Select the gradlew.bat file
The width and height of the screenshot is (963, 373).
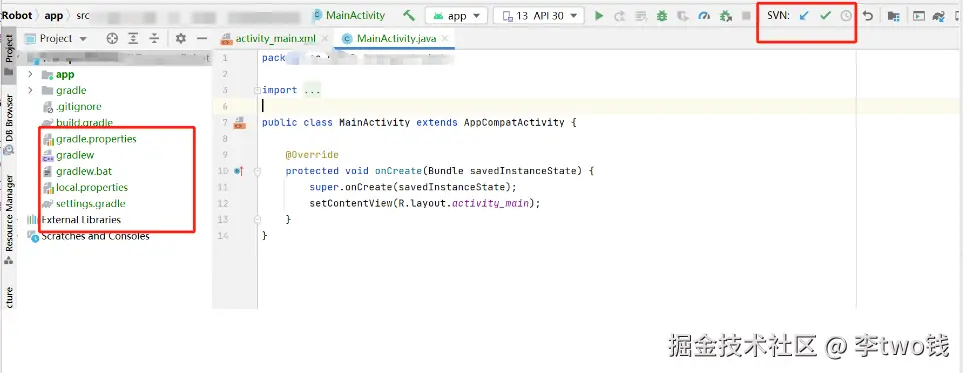coord(84,171)
